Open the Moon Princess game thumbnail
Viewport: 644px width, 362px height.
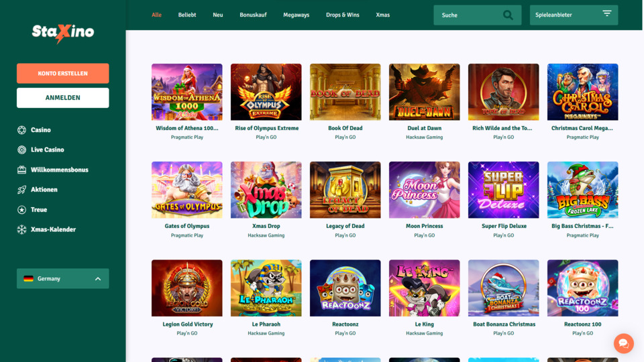click(x=424, y=190)
